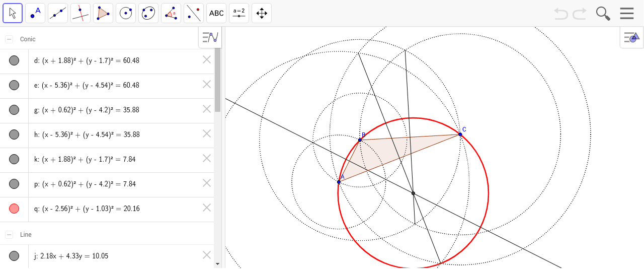Image resolution: width=644 pixels, height=269 pixels.
Task: Toggle visibility of circle p
Action: 14,184
